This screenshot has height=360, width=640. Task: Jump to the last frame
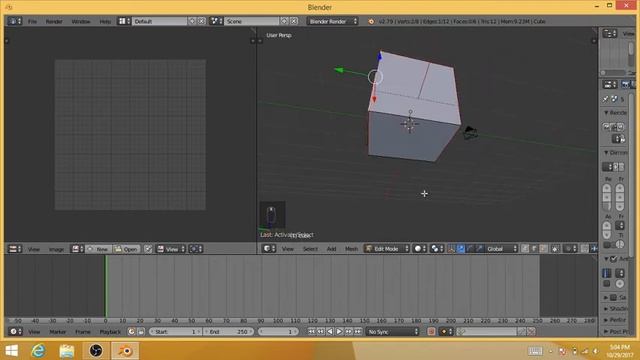(x=358, y=332)
